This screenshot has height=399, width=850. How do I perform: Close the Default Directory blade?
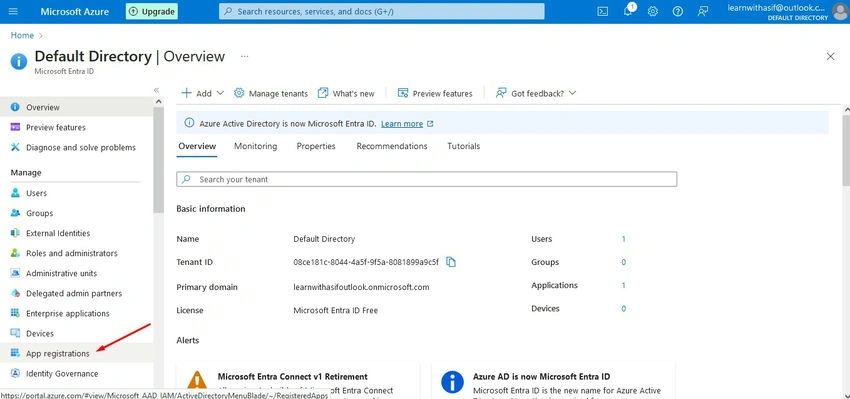tap(830, 56)
